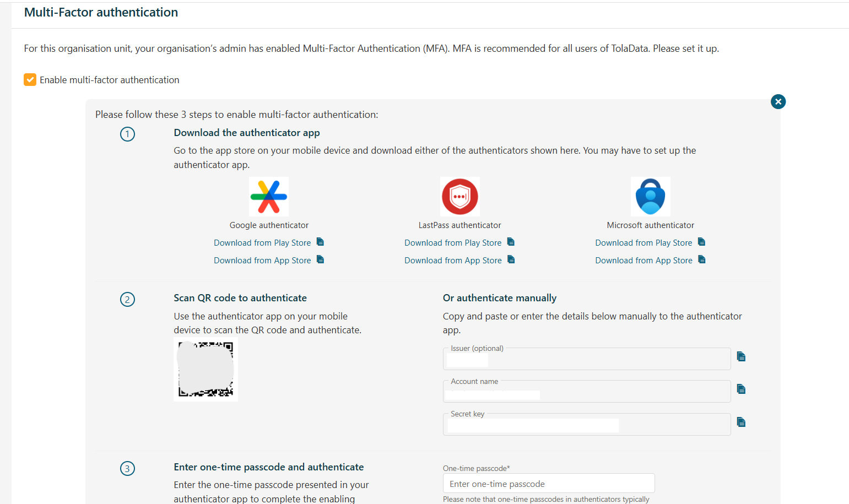Image resolution: width=849 pixels, height=504 pixels.
Task: Click the Account name text field
Action: tap(587, 392)
